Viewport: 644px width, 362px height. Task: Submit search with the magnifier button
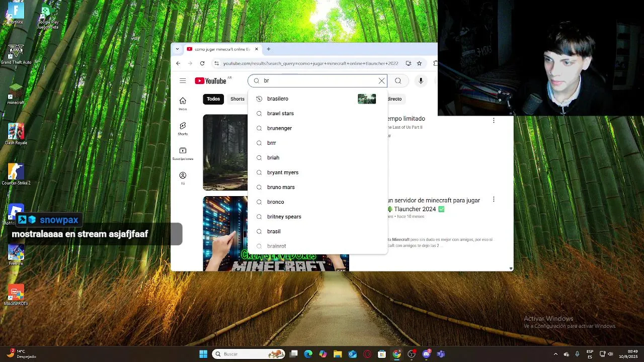(x=398, y=81)
